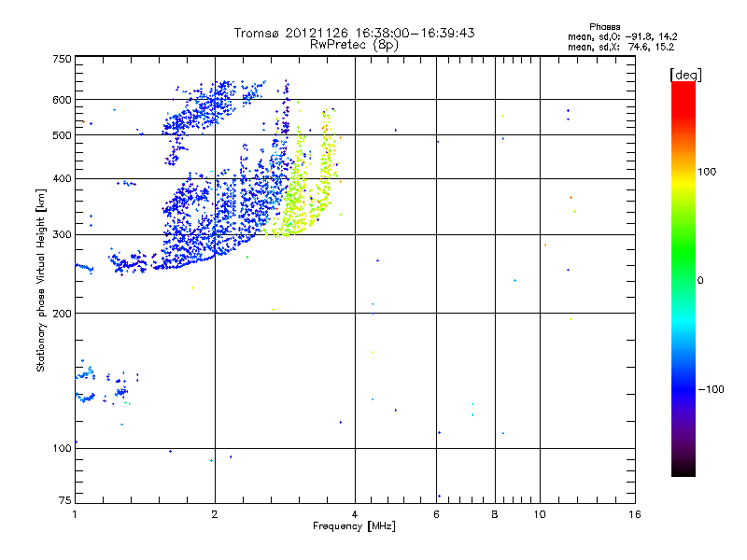The width and height of the screenshot is (747, 560).
Task: Click the x-axis label '10'
Action: 540,514
